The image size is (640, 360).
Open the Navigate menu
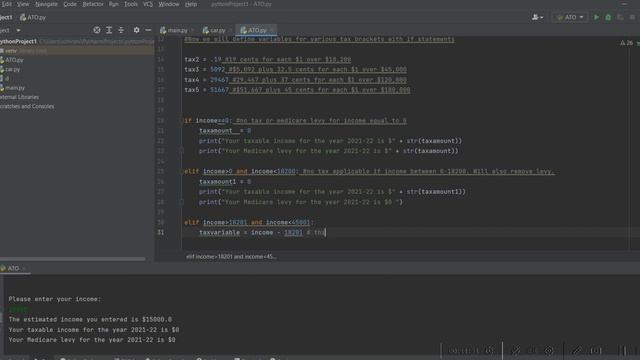(x=46, y=4)
